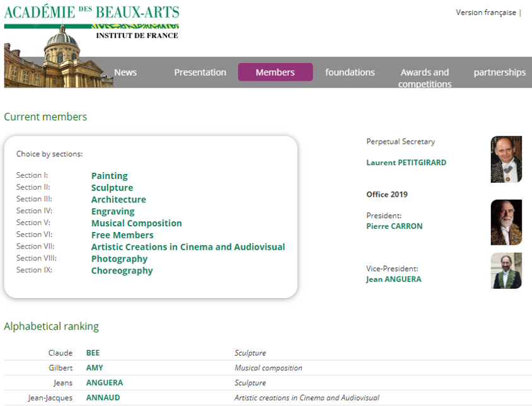Click the 'President:' label
Screen dimensions: 532x406
(x=384, y=216)
